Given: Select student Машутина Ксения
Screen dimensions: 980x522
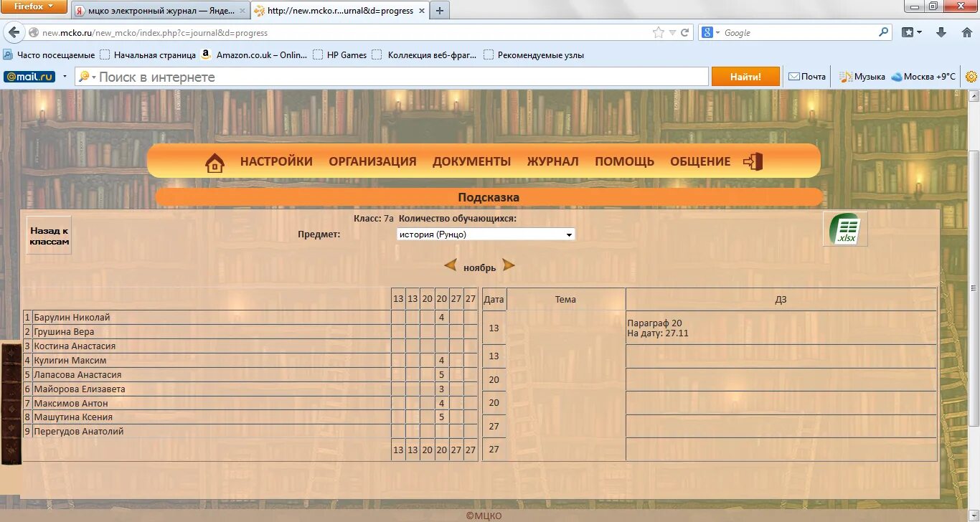Looking at the screenshot, I should tap(73, 417).
